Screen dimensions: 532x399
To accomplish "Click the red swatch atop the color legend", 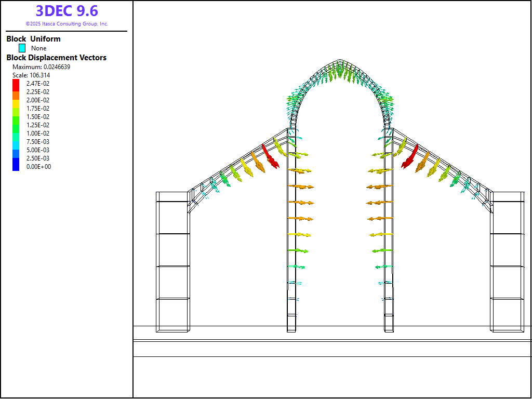I will 16,83.
